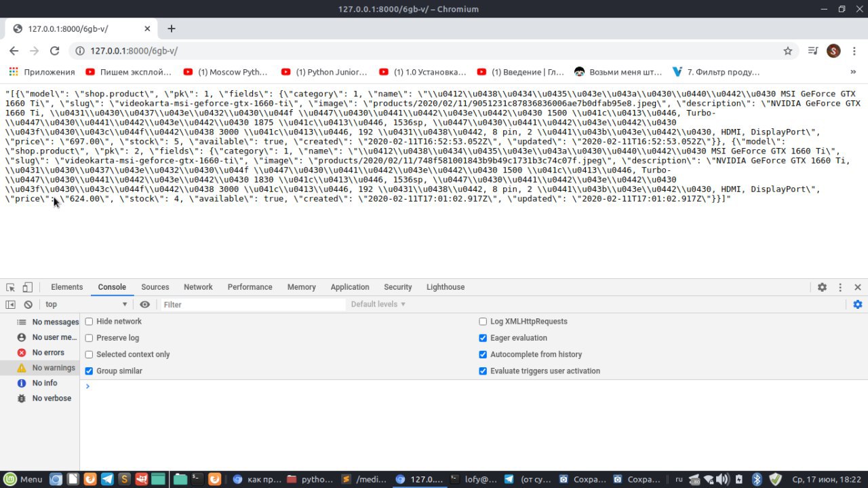Open the 7. Фильтр проду… bookmark
The width and height of the screenshot is (868, 488).
(716, 71)
